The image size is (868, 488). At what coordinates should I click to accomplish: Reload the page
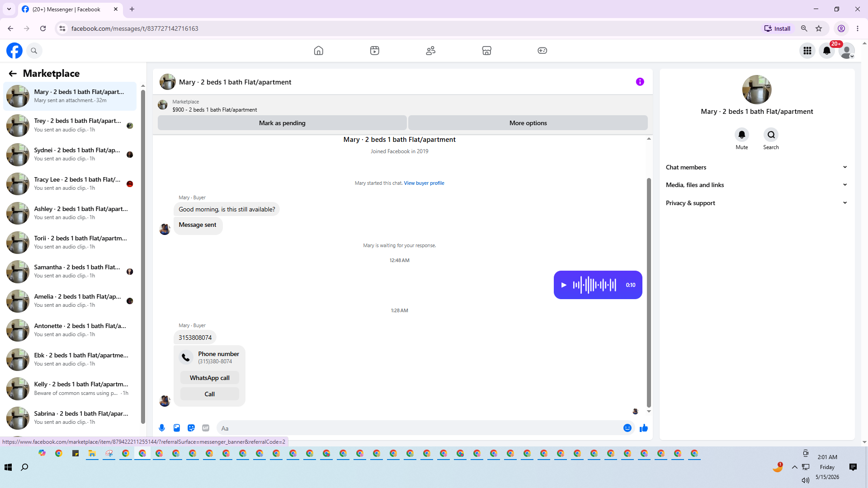(x=43, y=28)
